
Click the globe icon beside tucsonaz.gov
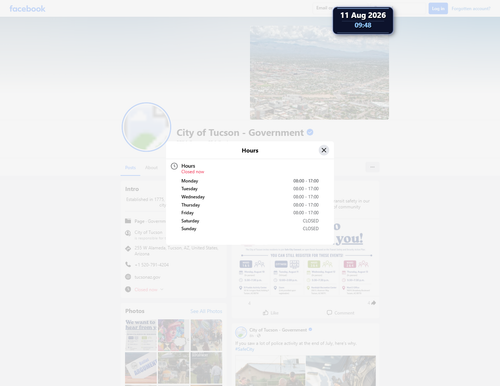coord(128,277)
